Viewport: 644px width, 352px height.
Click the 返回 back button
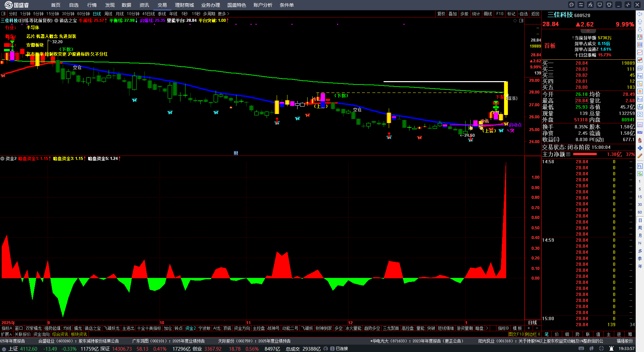[x=535, y=14]
